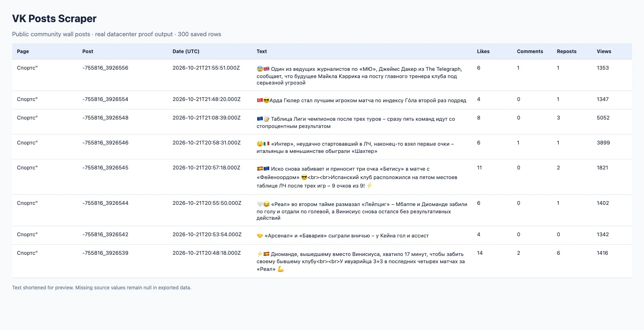Click the likes value 11
Screen dimensions: 644x330
point(479,168)
